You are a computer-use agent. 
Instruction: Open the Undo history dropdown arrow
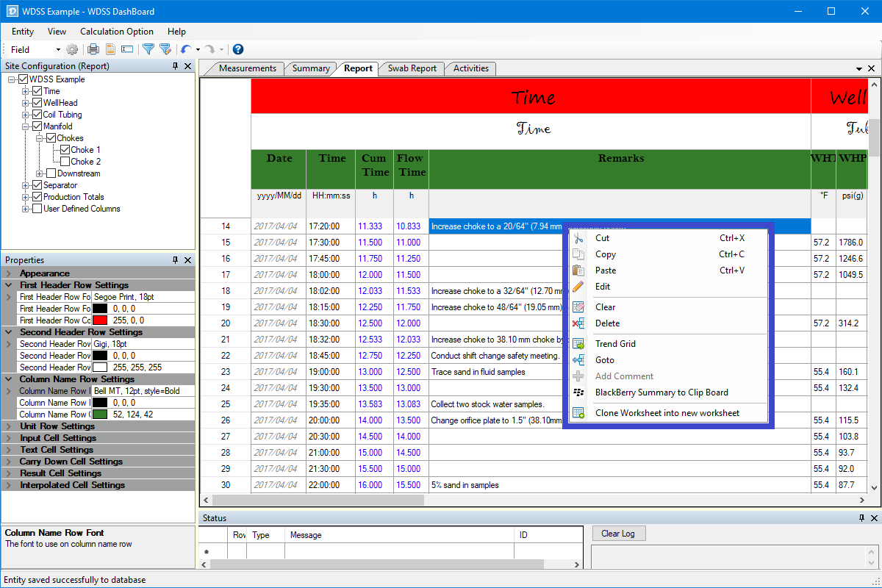pos(198,49)
